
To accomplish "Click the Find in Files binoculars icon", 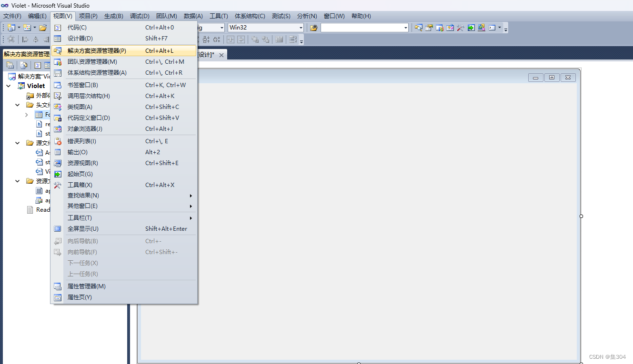I will coord(313,28).
